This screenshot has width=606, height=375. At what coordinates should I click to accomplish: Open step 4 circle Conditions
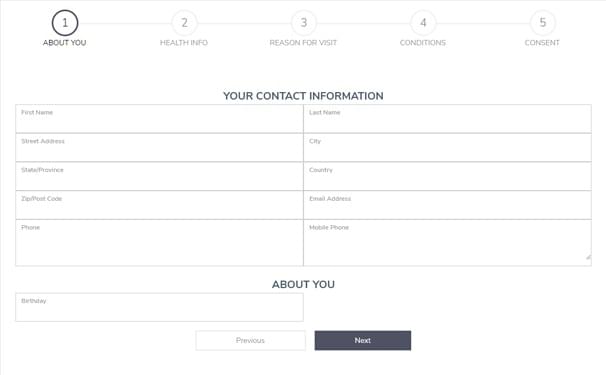click(x=423, y=23)
